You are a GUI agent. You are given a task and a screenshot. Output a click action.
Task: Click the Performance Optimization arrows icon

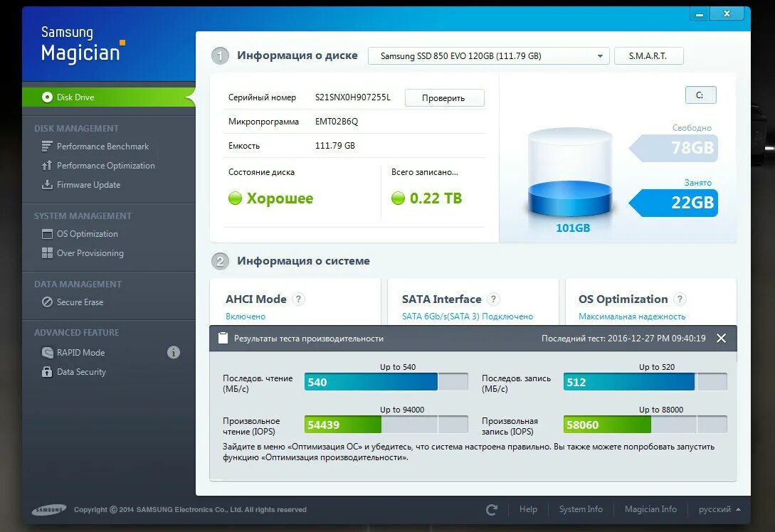(47, 166)
